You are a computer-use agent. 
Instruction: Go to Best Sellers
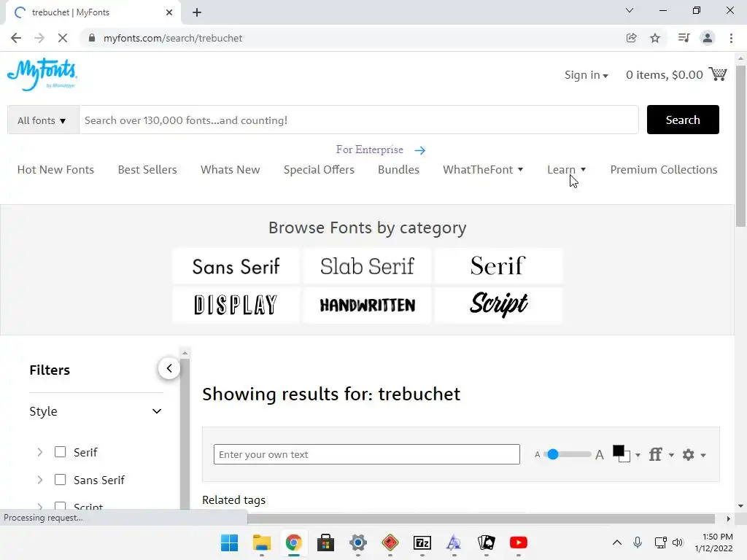(x=147, y=169)
